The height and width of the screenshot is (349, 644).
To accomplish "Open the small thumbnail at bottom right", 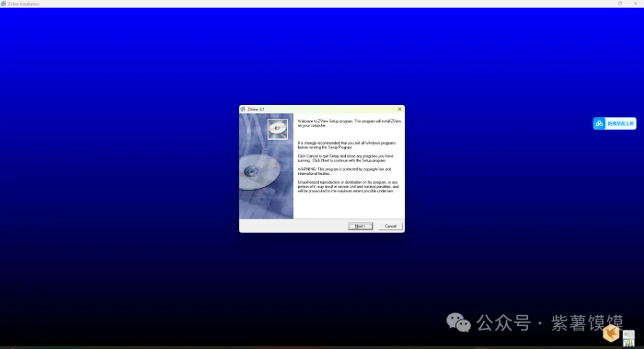I will [629, 338].
